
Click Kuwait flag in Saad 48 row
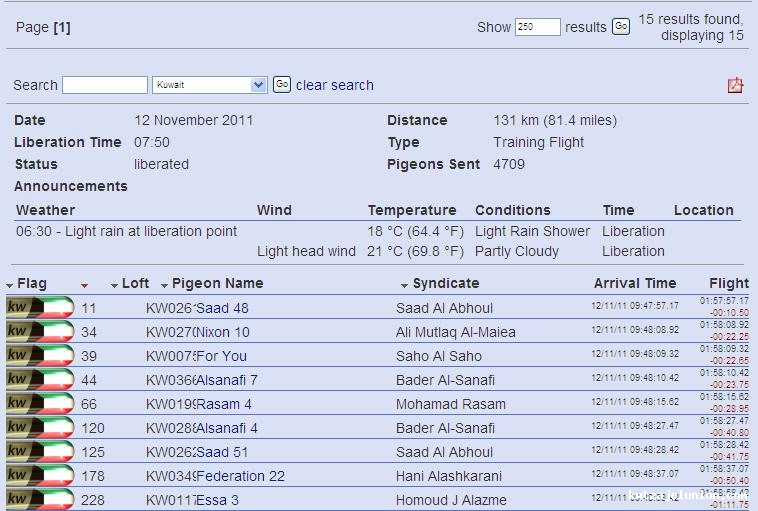(40, 307)
